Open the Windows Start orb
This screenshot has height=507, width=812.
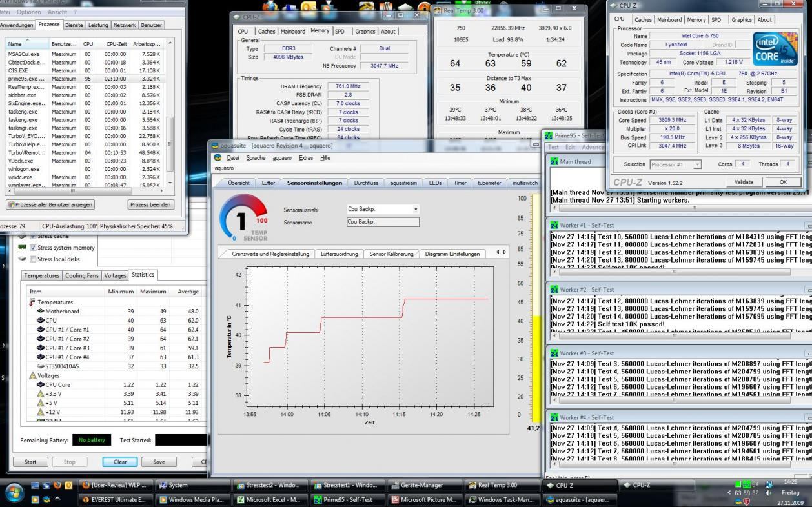[14, 492]
